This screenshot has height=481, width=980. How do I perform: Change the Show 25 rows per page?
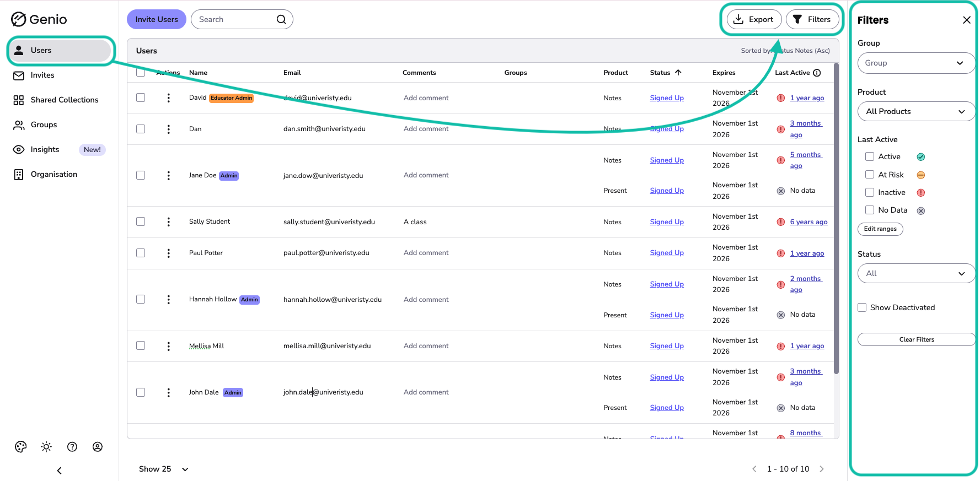click(164, 469)
